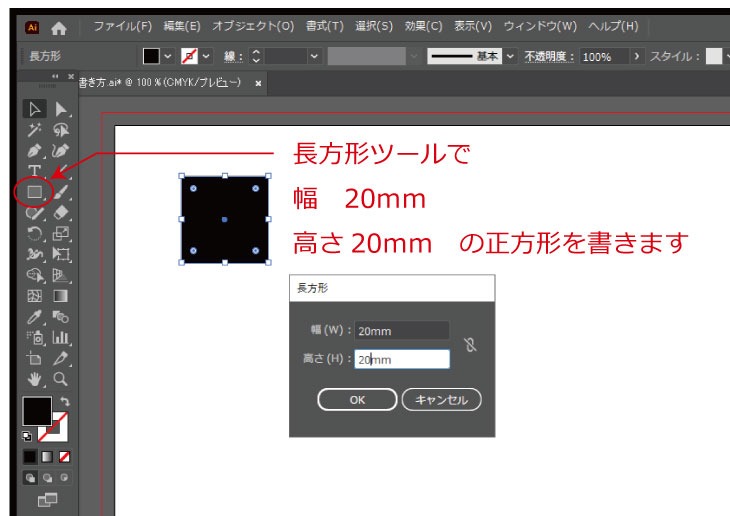The height and width of the screenshot is (516, 730).
Task: Open the 書式(T) menu
Action: pyautogui.click(x=324, y=26)
